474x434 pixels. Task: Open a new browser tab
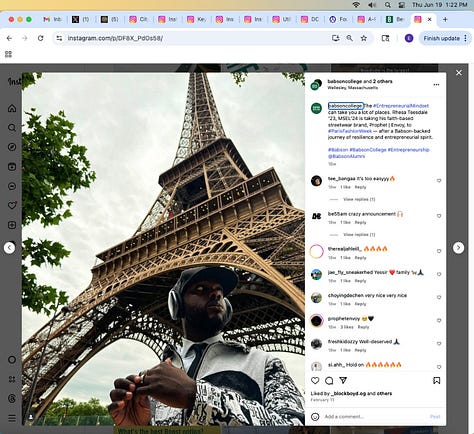(x=445, y=19)
